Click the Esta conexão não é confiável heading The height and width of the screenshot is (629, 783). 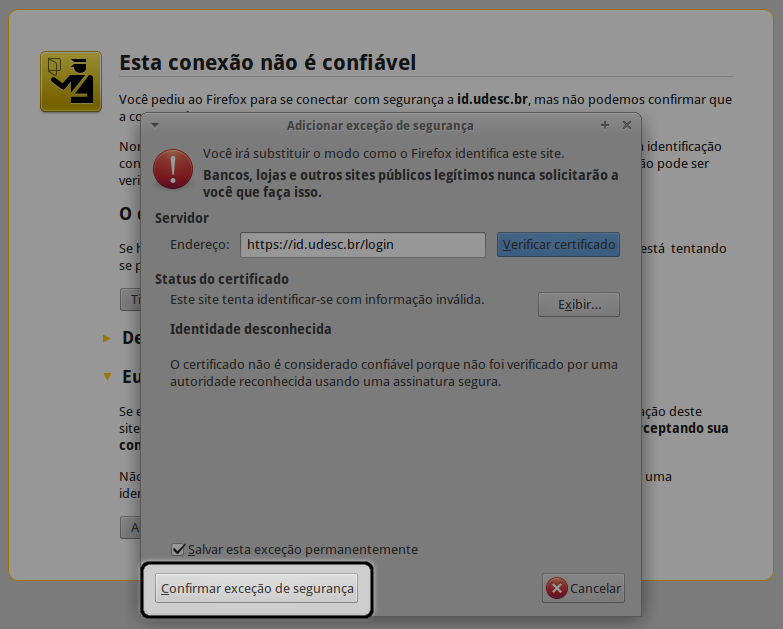pyautogui.click(x=267, y=63)
